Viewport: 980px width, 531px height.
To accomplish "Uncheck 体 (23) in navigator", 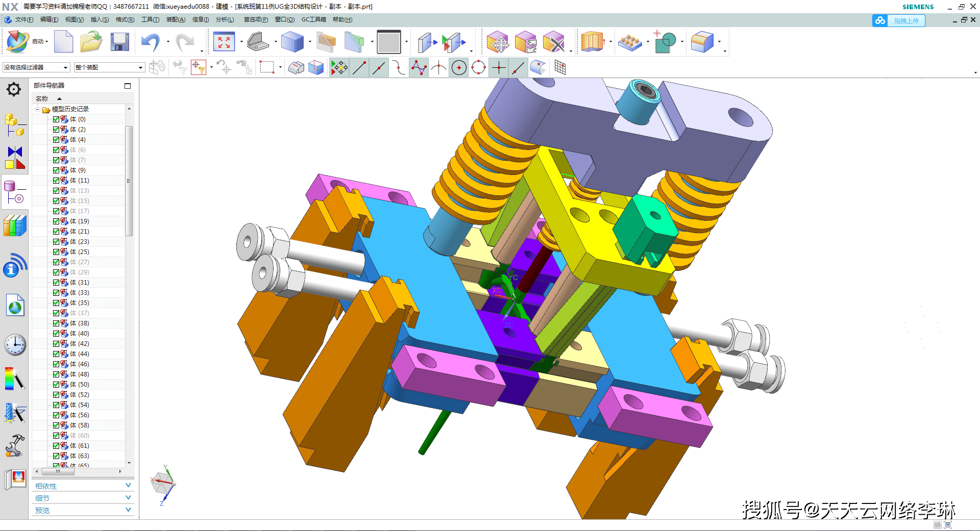I will 56,241.
